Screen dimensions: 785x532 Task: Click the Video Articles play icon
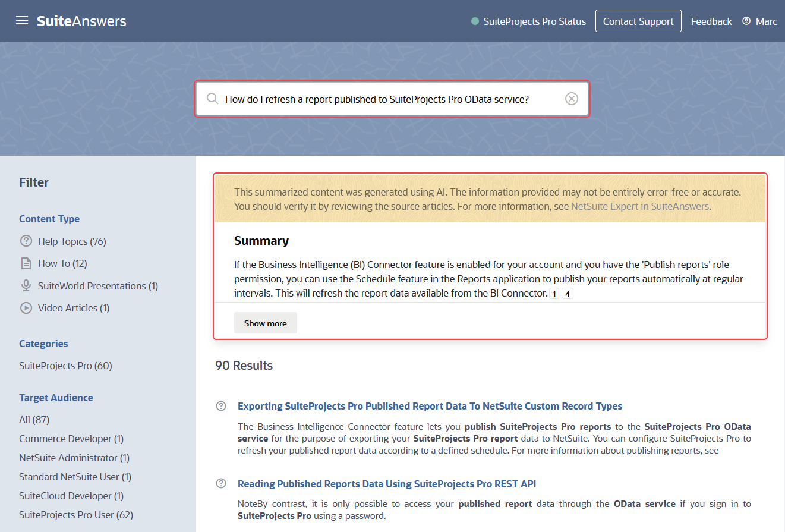26,308
